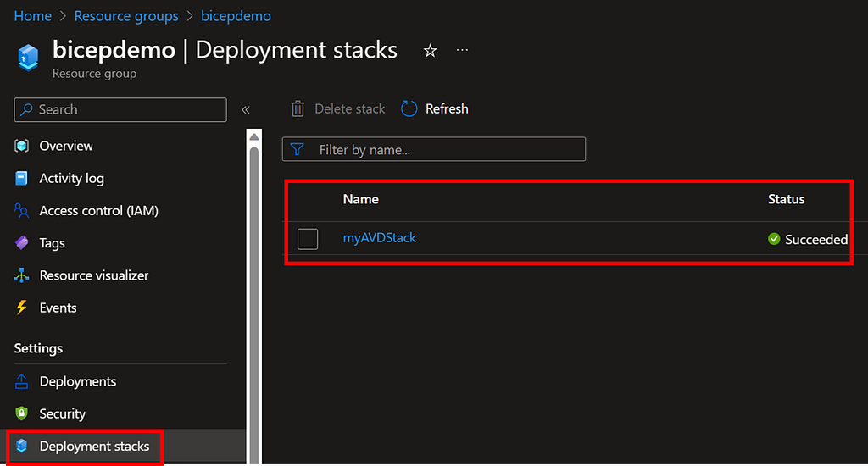The height and width of the screenshot is (466, 868).
Task: Click the magnifier icon in Search box
Action: tap(26, 109)
